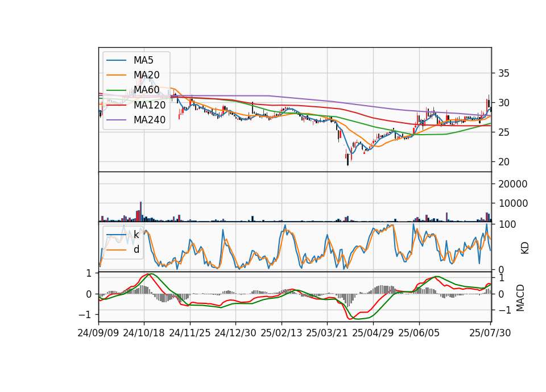Click the KD axis title
546x392 pixels.
point(525,248)
